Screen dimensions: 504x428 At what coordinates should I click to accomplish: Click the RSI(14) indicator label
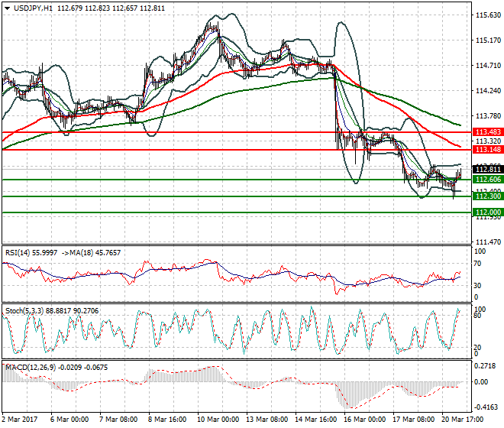[x=18, y=253]
